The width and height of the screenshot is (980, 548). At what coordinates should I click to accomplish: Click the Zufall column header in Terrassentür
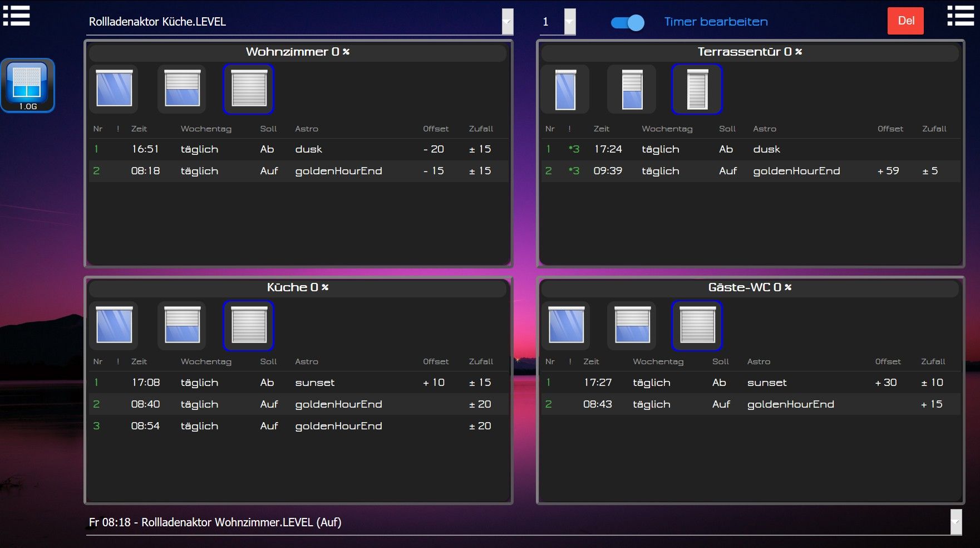[934, 129]
